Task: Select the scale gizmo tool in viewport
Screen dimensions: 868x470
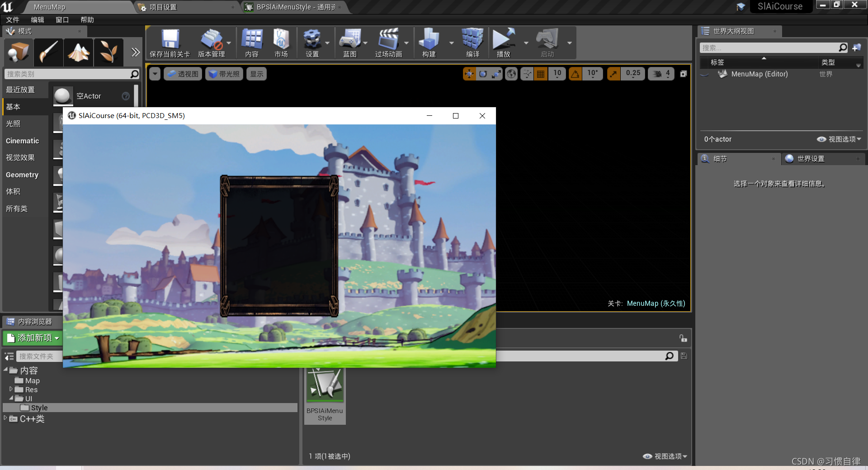Action: click(496, 74)
